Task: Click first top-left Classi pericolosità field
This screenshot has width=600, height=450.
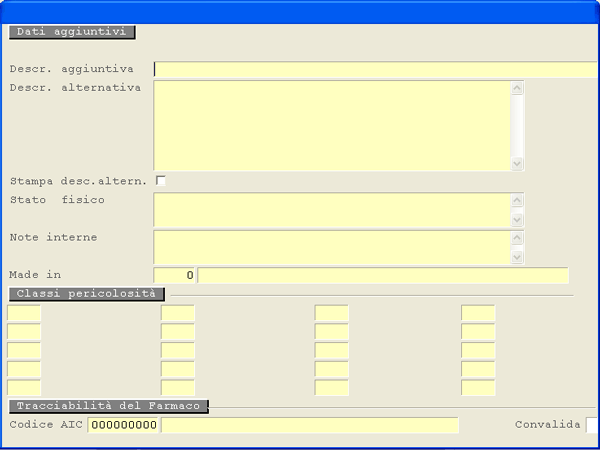Action: pos(24,313)
